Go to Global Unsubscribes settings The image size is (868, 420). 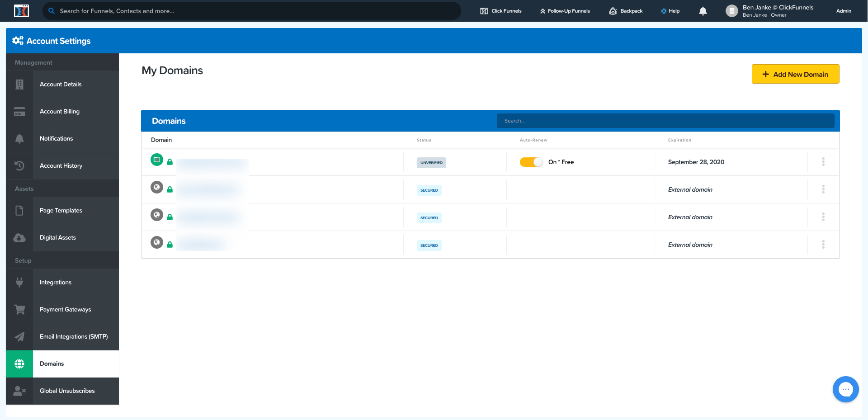pyautogui.click(x=67, y=391)
